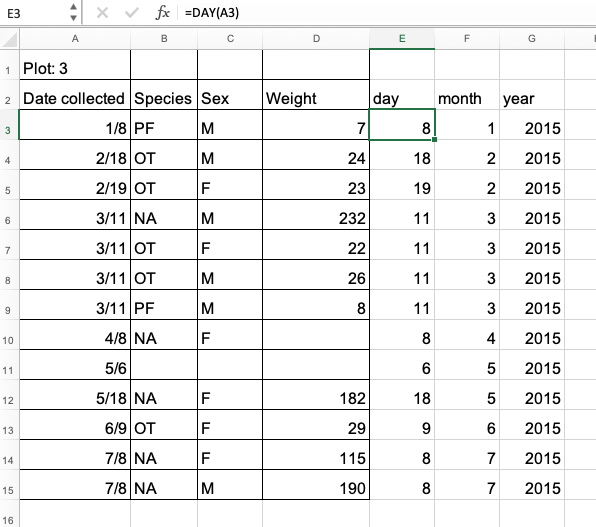This screenshot has width=596, height=527.
Task: Click date cell '5/6'
Action: click(75, 365)
